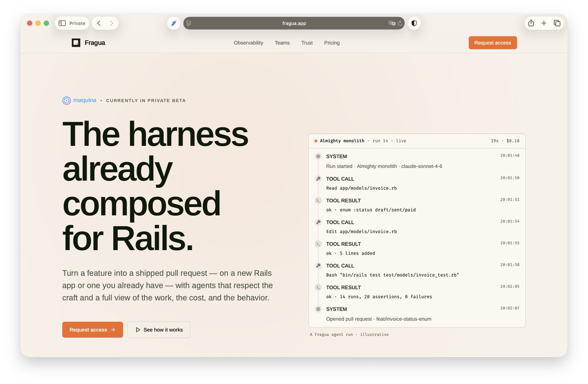Click the 20:02:07 timestamp
The width and height of the screenshot is (588, 384).
pyautogui.click(x=510, y=308)
